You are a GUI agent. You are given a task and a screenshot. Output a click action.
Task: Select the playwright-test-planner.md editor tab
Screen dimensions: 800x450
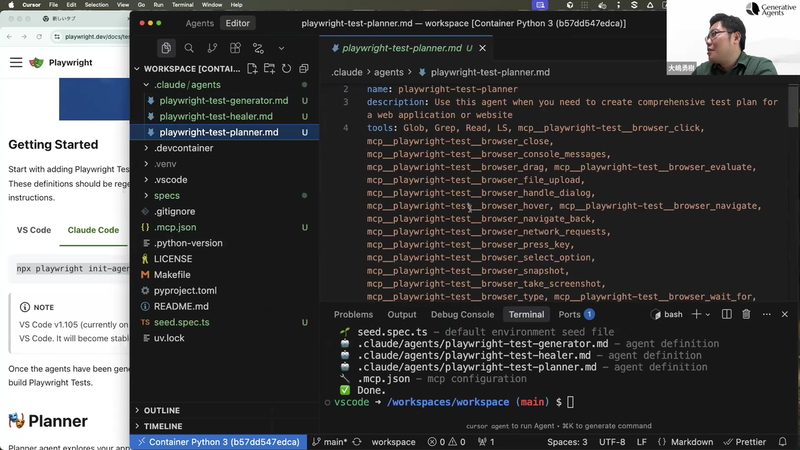tap(406, 48)
